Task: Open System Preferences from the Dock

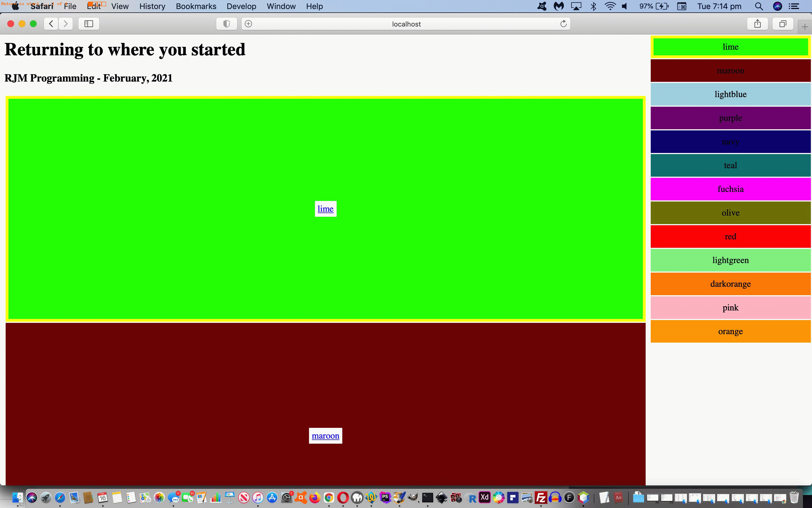Action: coord(287,498)
